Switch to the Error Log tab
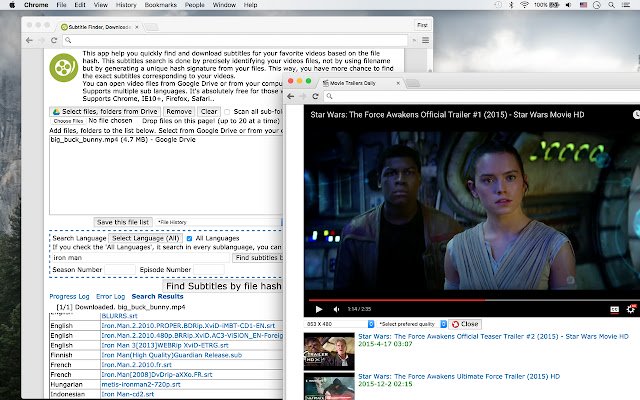640x400 pixels. point(110,296)
